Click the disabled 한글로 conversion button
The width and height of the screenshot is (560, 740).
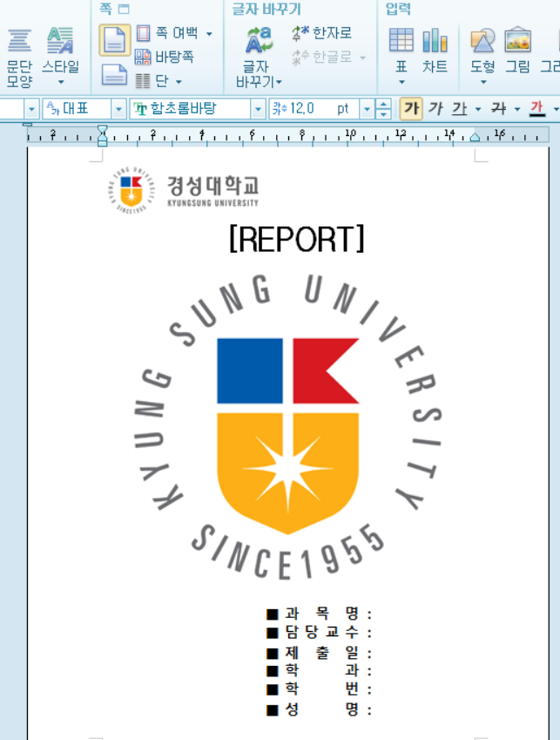click(322, 58)
